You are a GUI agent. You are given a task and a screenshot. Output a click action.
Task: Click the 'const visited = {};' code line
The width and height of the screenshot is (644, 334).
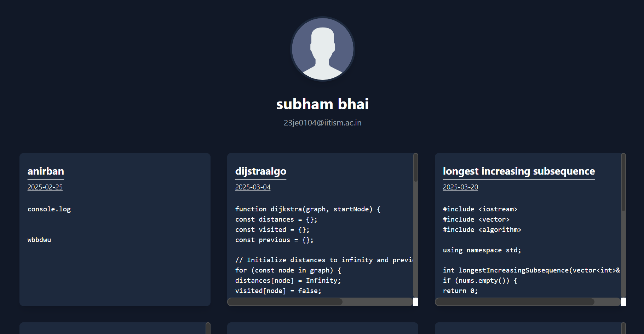(x=272, y=230)
